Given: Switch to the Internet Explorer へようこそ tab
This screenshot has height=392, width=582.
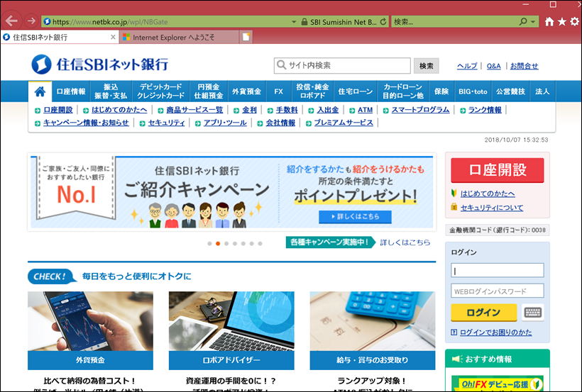Looking at the screenshot, I should pos(177,37).
